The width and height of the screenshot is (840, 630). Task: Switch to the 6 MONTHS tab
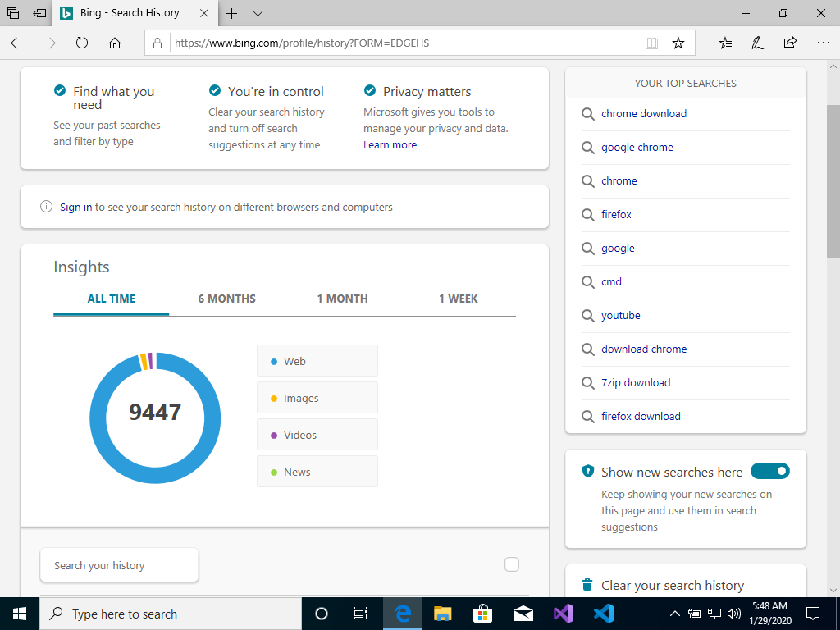[226, 299]
